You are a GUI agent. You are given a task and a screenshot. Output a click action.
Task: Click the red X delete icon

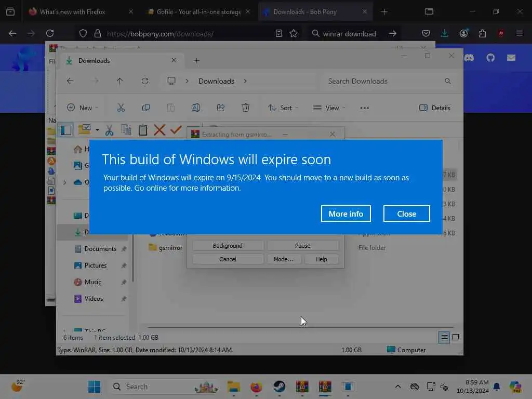[x=159, y=130]
